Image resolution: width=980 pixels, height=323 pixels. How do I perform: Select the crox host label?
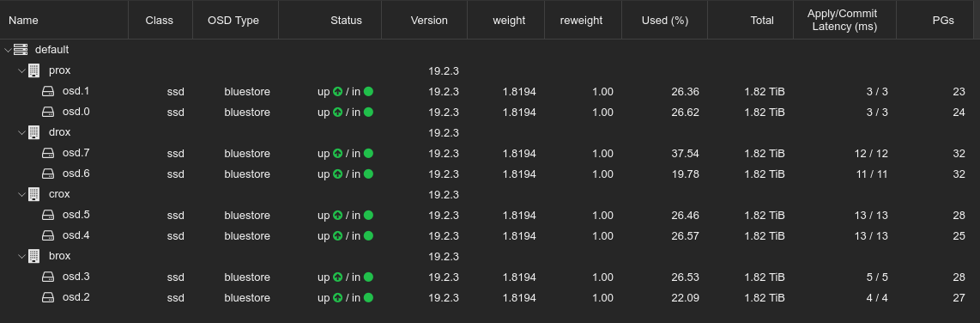[59, 195]
